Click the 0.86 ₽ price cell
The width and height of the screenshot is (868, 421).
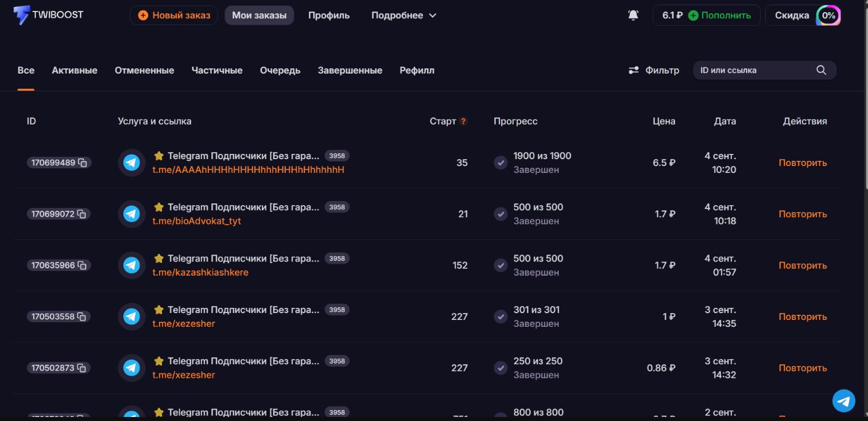pyautogui.click(x=661, y=368)
